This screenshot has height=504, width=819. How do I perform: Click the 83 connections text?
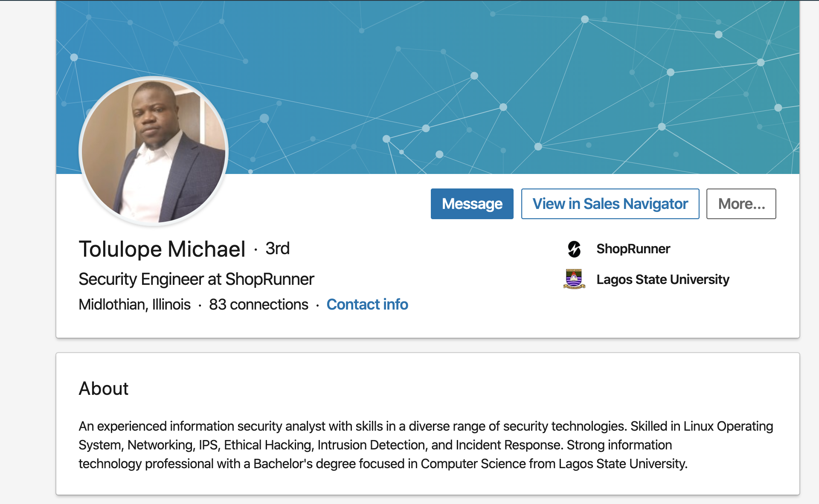[258, 304]
